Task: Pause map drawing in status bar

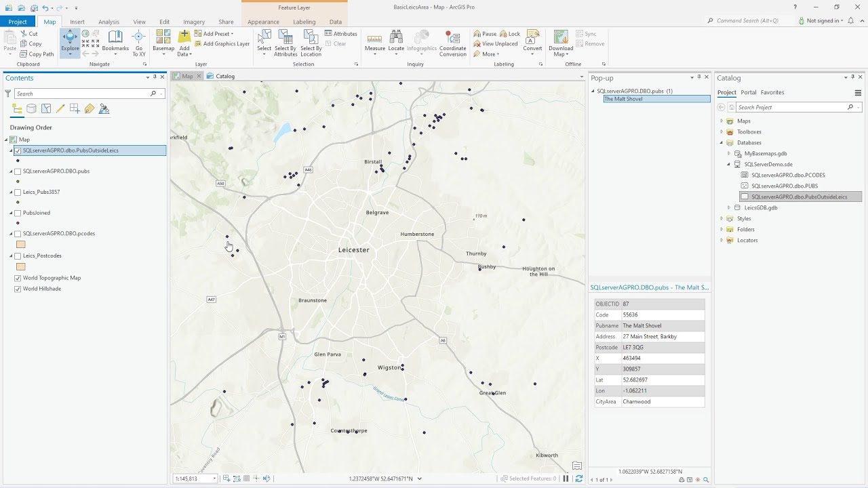Action: [x=566, y=479]
